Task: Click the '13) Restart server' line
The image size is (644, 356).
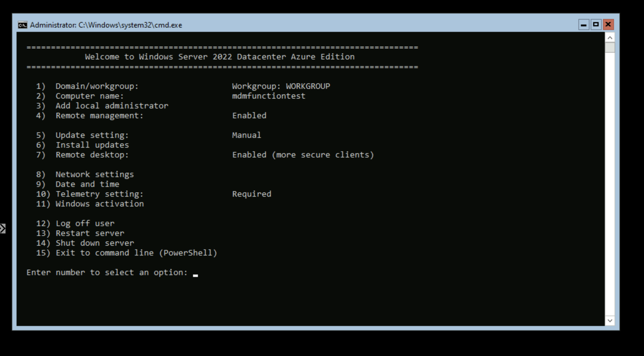Action: point(80,233)
